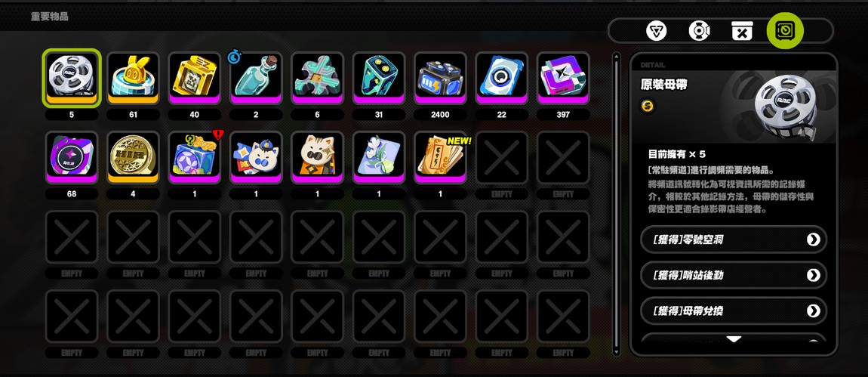Image resolution: width=868 pixels, height=377 pixels.
Task: Open the highlighted important items safe tab
Action: (x=785, y=30)
